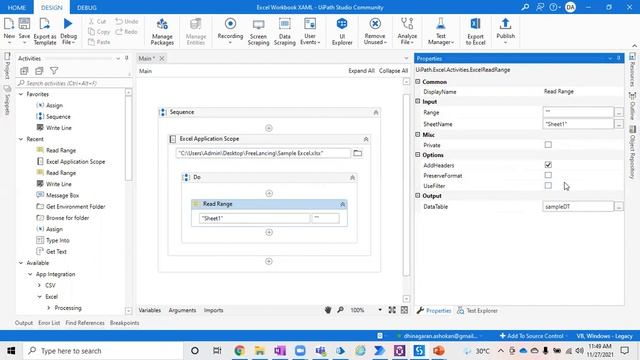This screenshot has width=640, height=360.
Task: Switch to the HOME tab
Action: 17,7
